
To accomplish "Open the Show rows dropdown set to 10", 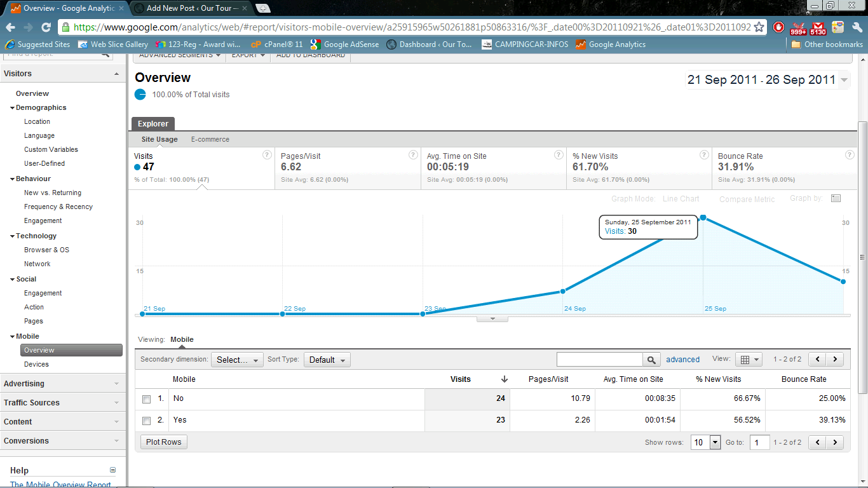I will pos(705,442).
